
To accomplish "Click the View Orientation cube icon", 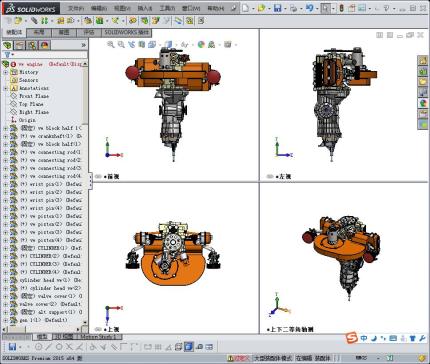I will tap(152, 44).
